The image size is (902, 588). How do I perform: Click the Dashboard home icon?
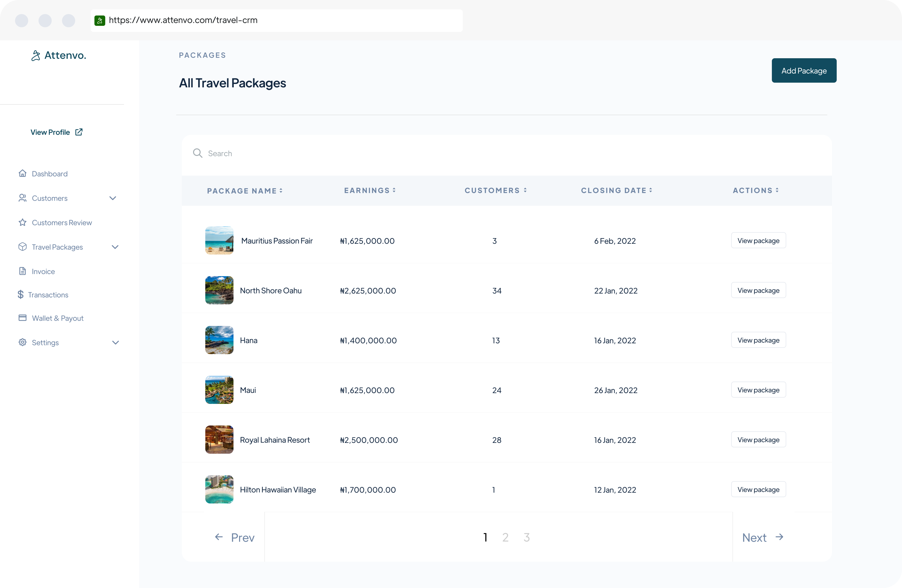coord(23,173)
